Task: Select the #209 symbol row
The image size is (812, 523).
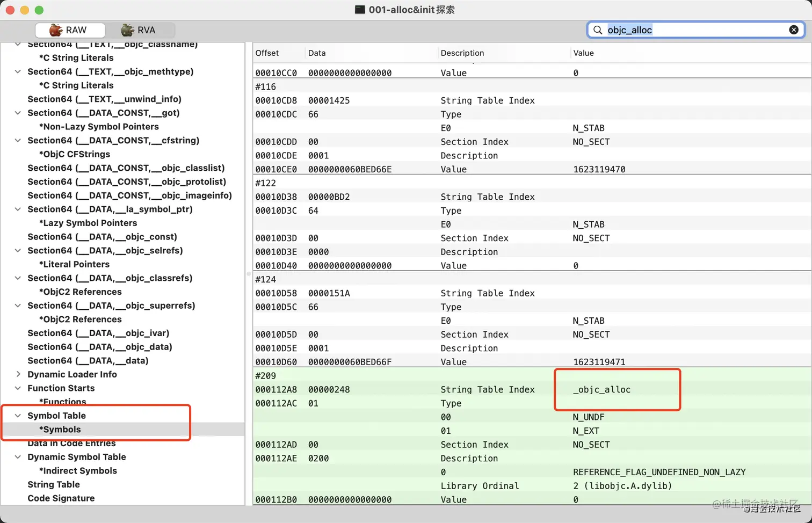Action: [532, 376]
